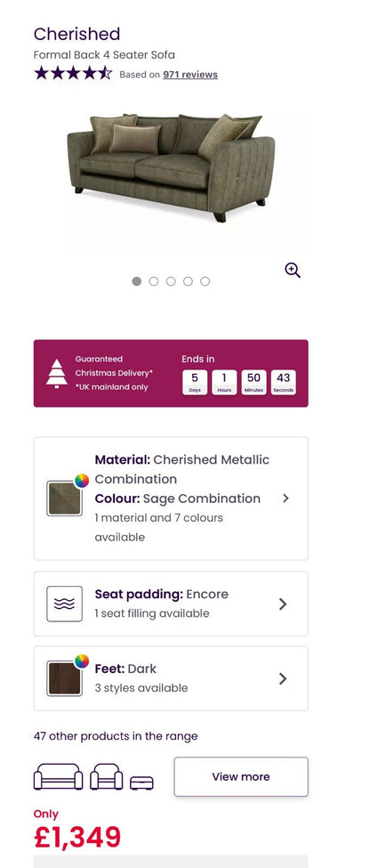This screenshot has width=370, height=868.
Task: Click the four-seater sofa range icon
Action: tap(58, 776)
